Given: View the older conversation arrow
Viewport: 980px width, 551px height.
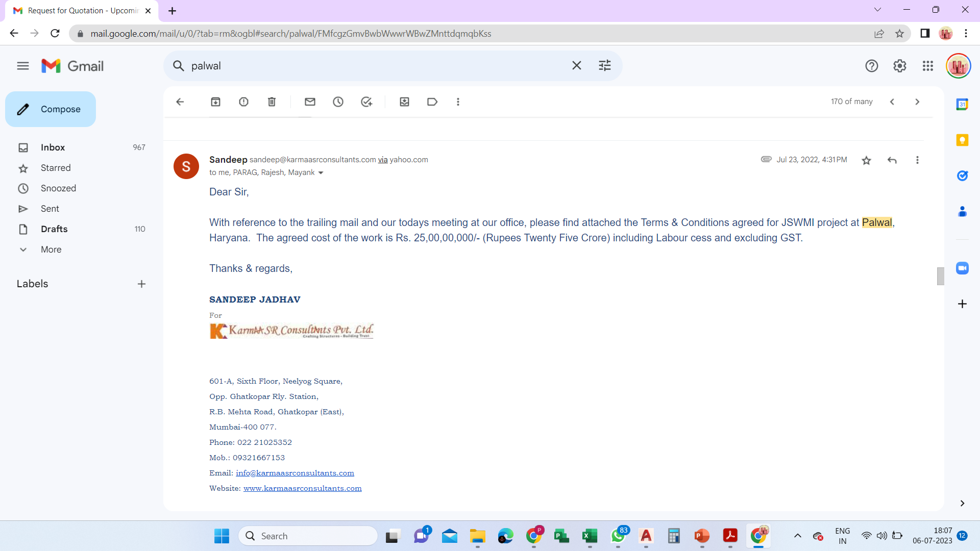Looking at the screenshot, I should point(917,102).
